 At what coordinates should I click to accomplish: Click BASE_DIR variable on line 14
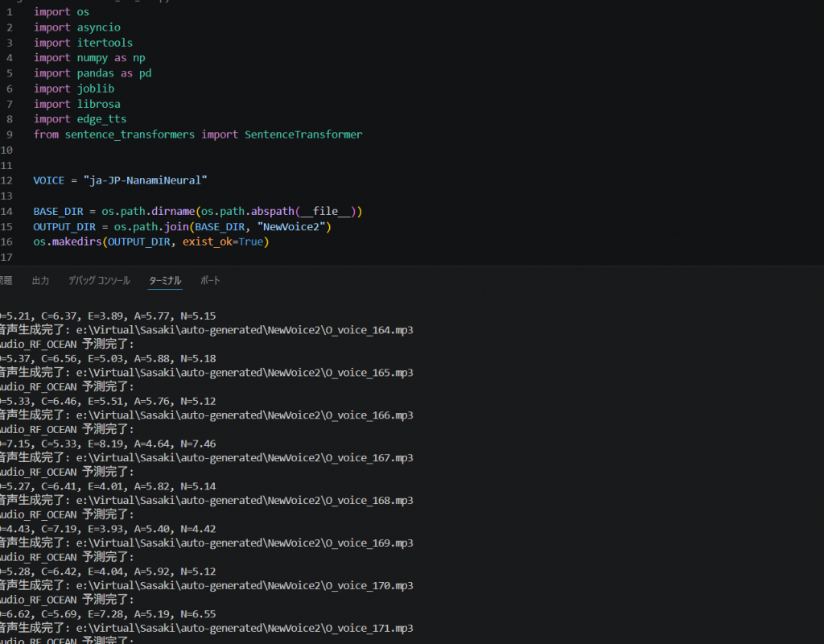[x=58, y=212]
